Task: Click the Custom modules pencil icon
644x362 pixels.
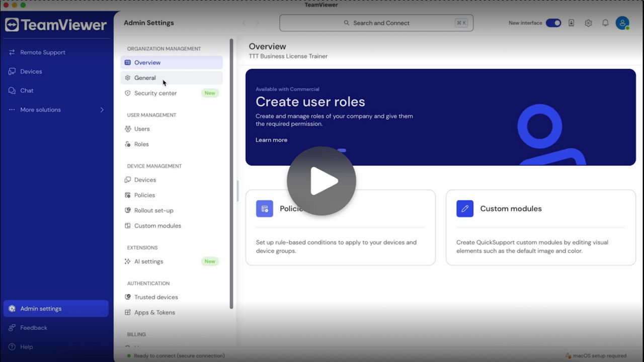Action: pyautogui.click(x=465, y=209)
